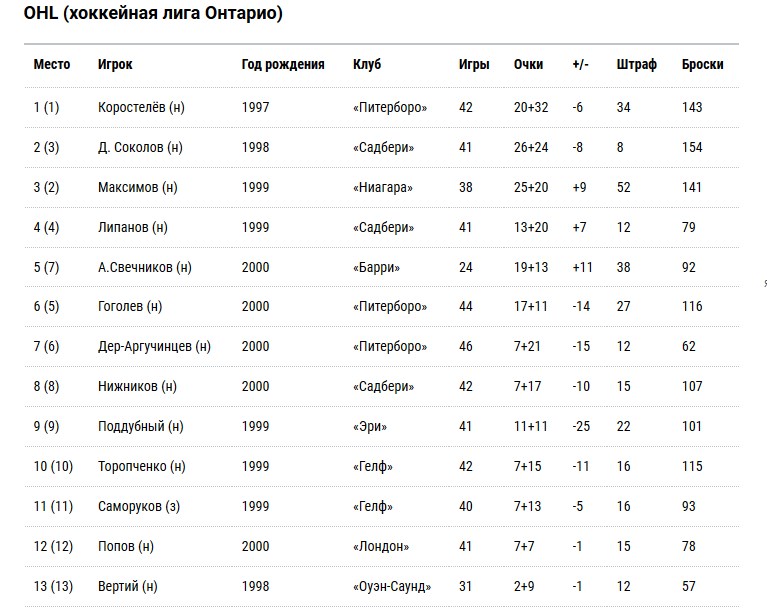Click club «Ниагара» in Максимов row
The width and height of the screenshot is (767, 611).
[x=383, y=187]
